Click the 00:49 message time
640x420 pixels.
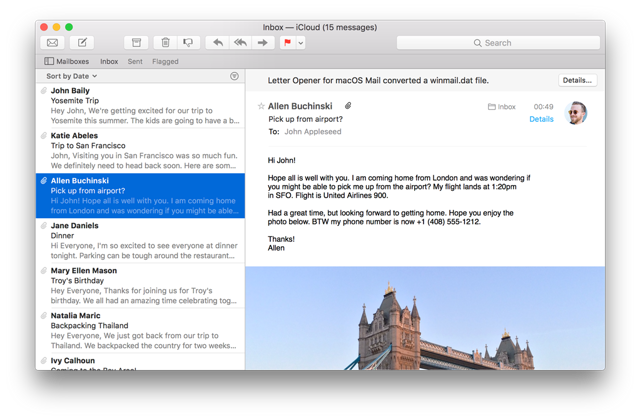pyautogui.click(x=543, y=107)
